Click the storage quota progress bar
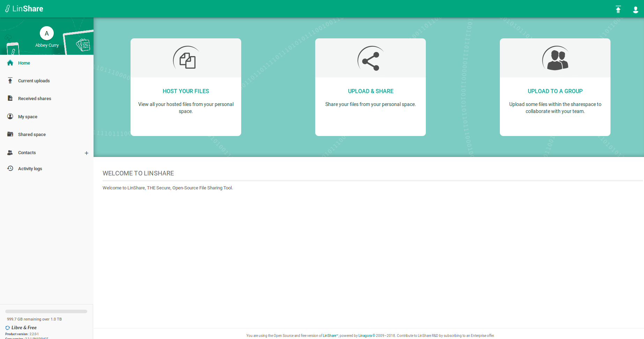The image size is (644, 339). coord(46,311)
